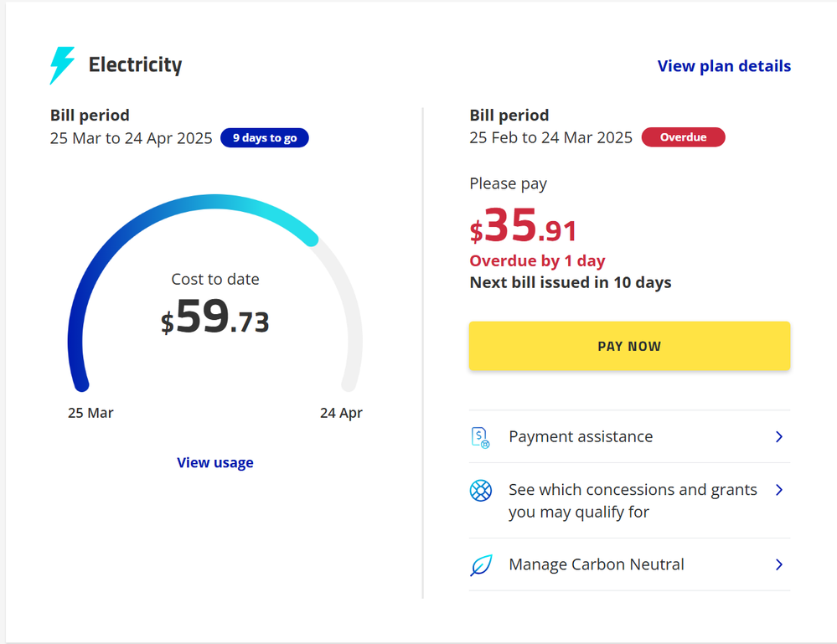Choose the Manage Carbon Neutral entry
This screenshot has height=644, width=837.
tap(597, 565)
